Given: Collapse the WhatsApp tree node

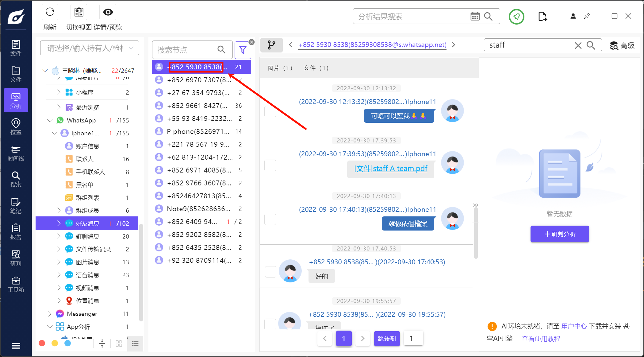Looking at the screenshot, I should point(50,120).
